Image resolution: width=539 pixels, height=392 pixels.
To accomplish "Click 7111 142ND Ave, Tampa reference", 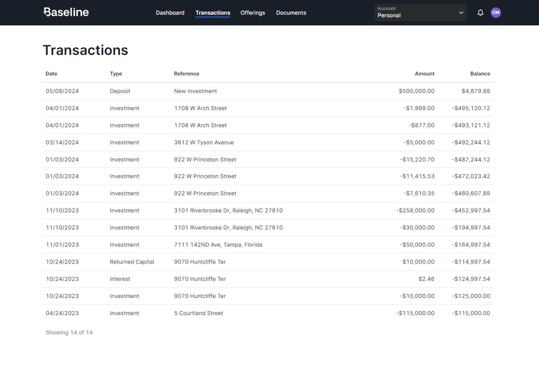I will coord(218,245).
